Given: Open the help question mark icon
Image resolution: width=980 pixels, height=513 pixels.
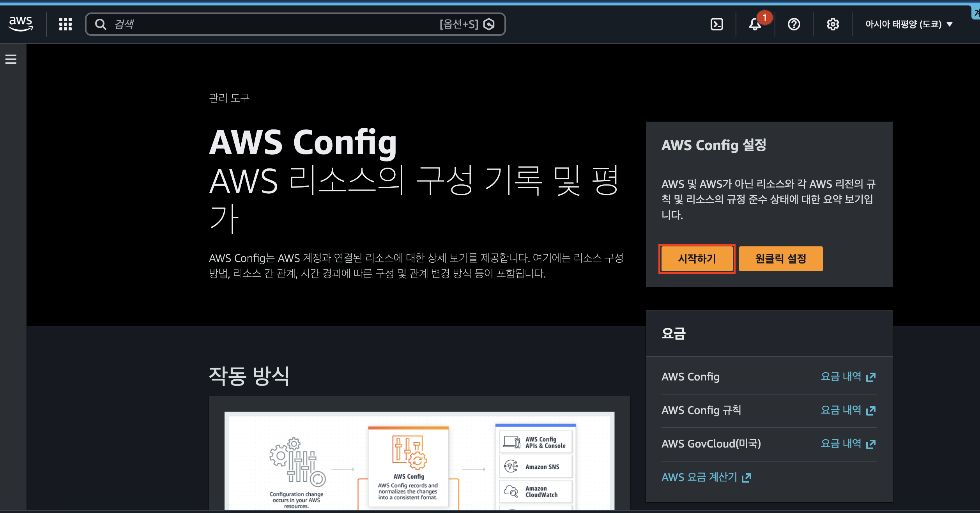Looking at the screenshot, I should 794,24.
